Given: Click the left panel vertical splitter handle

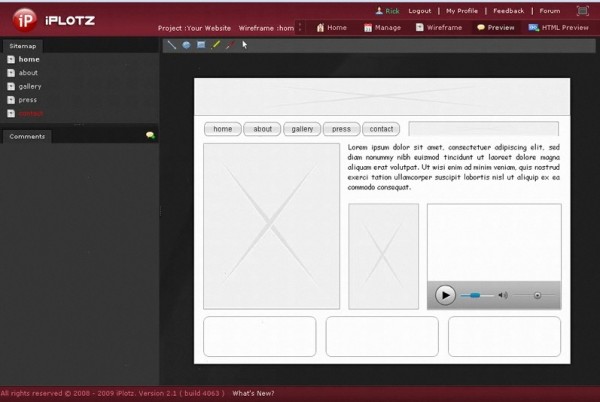Looking at the screenshot, I should (160, 211).
